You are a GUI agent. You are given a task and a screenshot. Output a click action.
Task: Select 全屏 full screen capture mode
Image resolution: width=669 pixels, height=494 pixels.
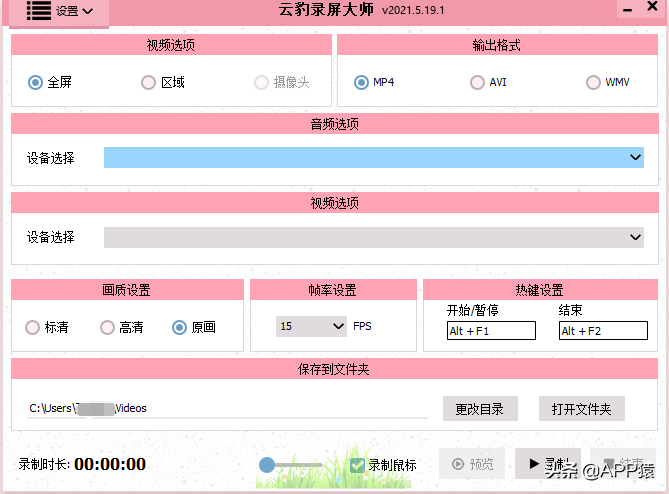click(x=37, y=83)
